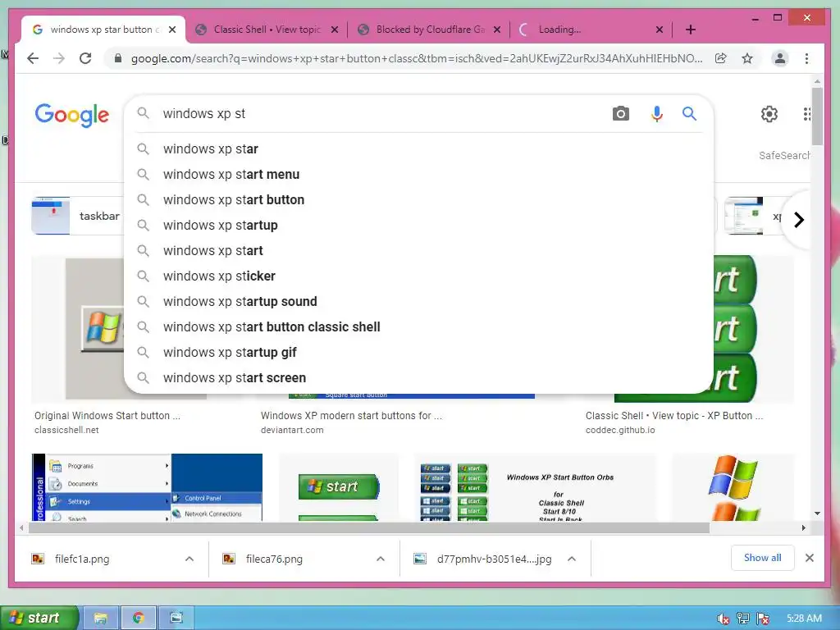The image size is (840, 630).
Task: Close the Blocked by Cloudflare tab
Action: (x=496, y=30)
